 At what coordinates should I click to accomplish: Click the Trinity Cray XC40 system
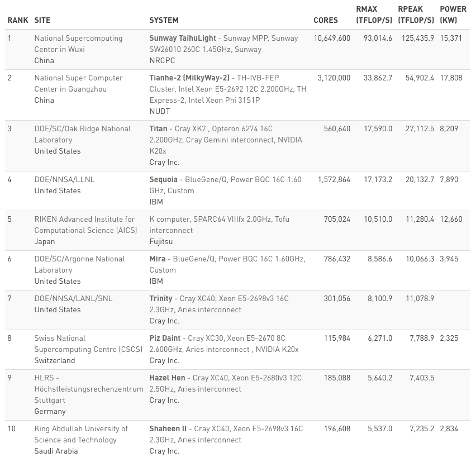point(161,299)
